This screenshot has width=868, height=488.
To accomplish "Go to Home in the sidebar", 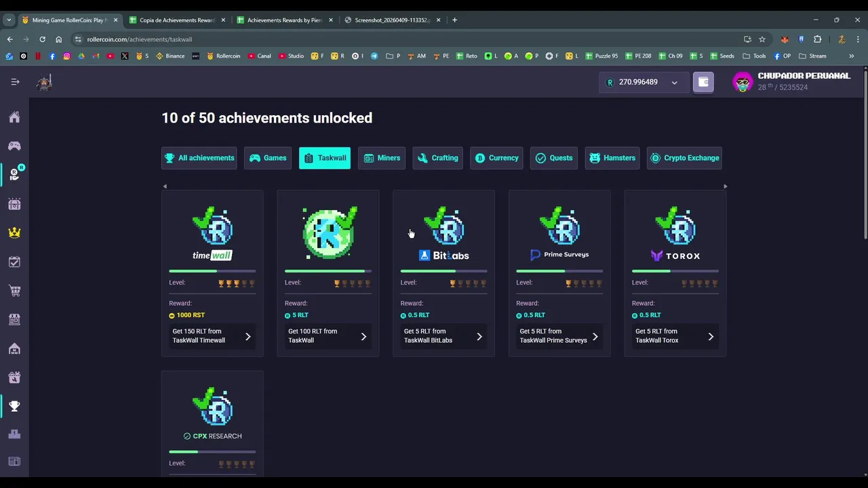I will tap(14, 117).
